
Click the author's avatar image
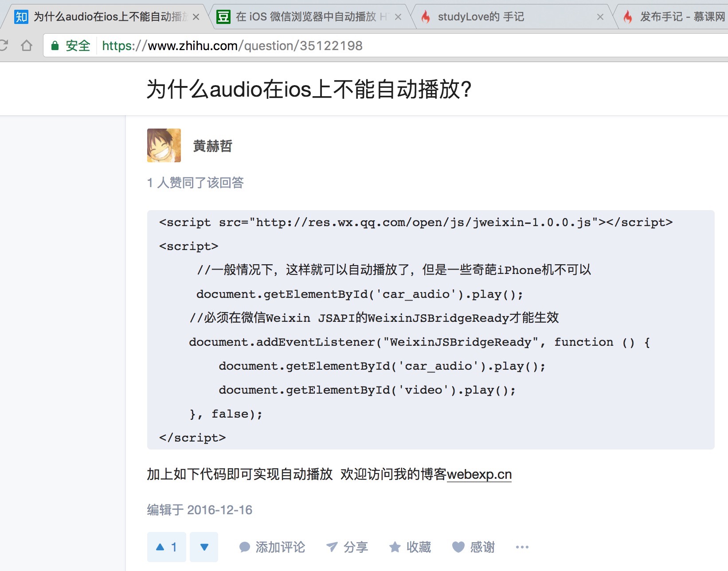tap(164, 145)
